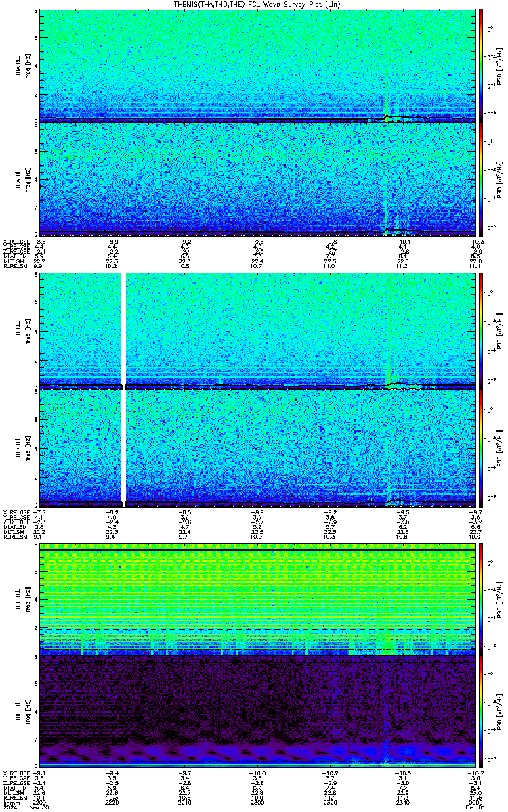Click the 'MLT_SM' row label under the THE panels

point(12,793)
